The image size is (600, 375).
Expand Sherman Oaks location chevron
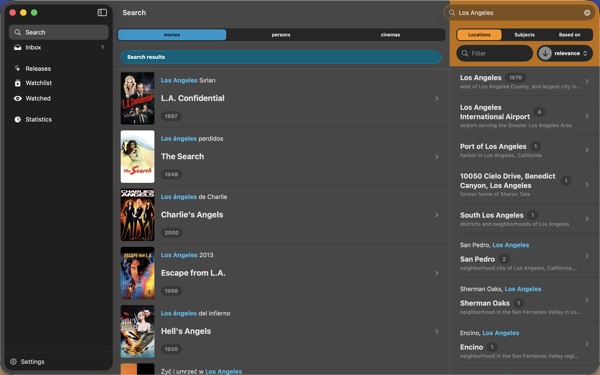click(x=587, y=300)
